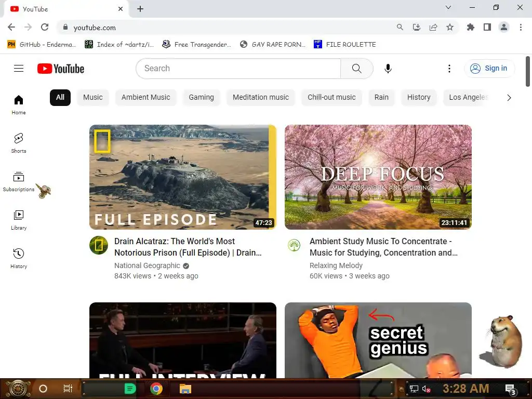Focus the YouTube search field
The width and height of the screenshot is (532, 399).
238,69
